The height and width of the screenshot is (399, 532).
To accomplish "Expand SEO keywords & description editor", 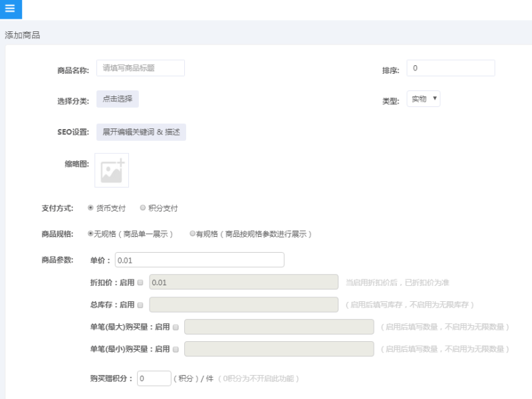I will click(x=141, y=132).
